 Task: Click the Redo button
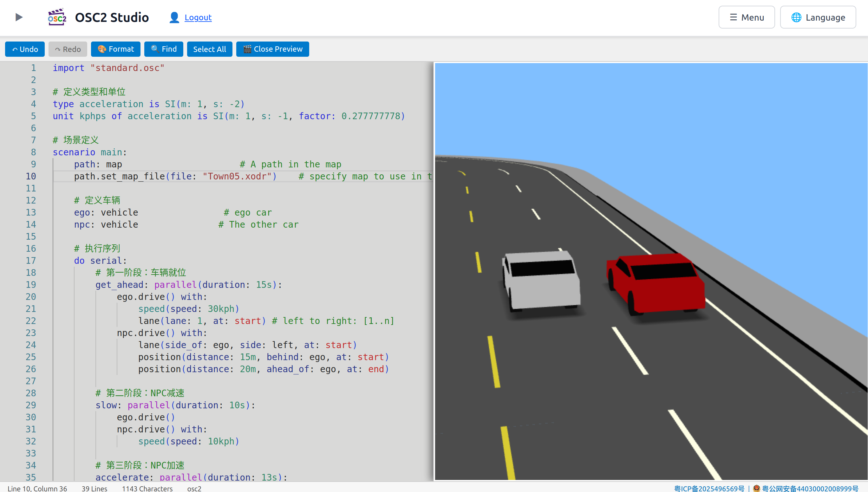click(68, 49)
